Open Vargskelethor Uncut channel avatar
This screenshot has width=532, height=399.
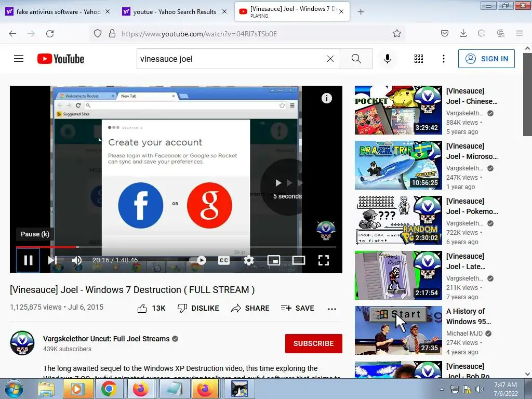[x=22, y=343]
